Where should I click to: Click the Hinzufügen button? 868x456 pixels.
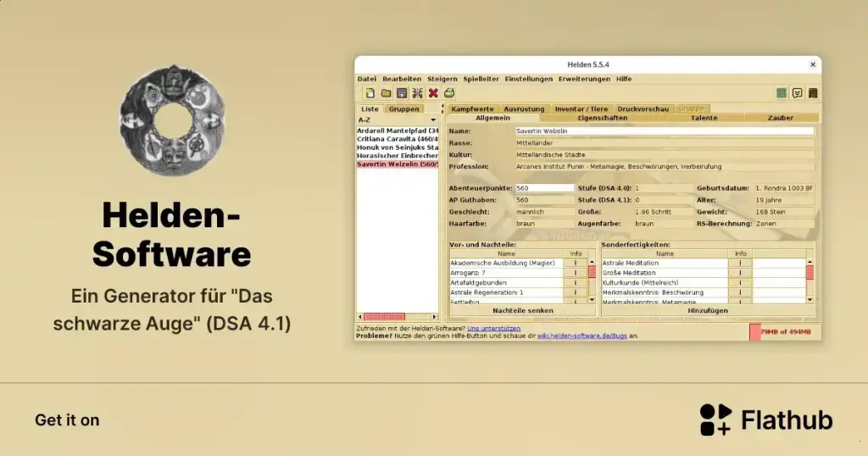708,311
